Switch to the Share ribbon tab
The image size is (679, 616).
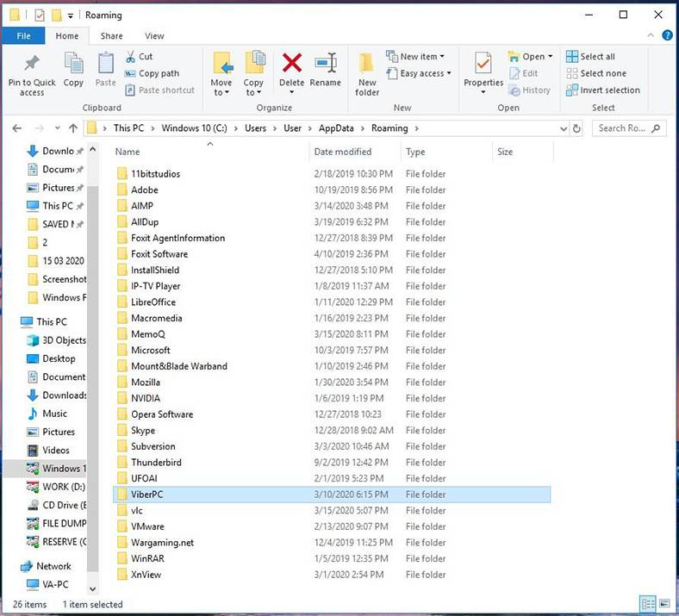coord(111,36)
